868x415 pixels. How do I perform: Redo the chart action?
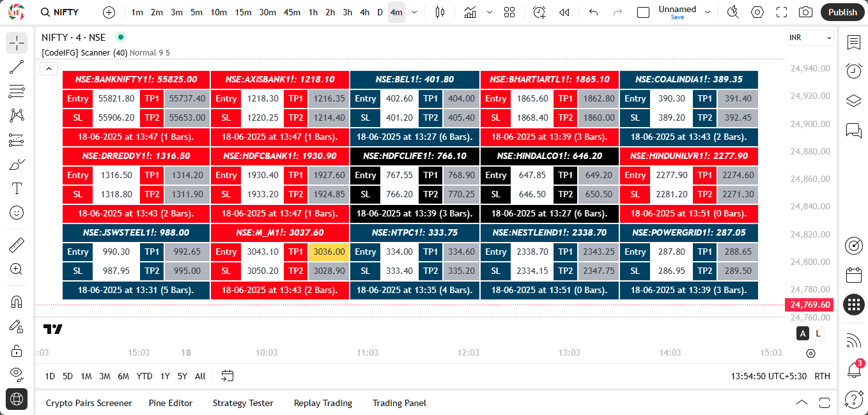[x=617, y=12]
